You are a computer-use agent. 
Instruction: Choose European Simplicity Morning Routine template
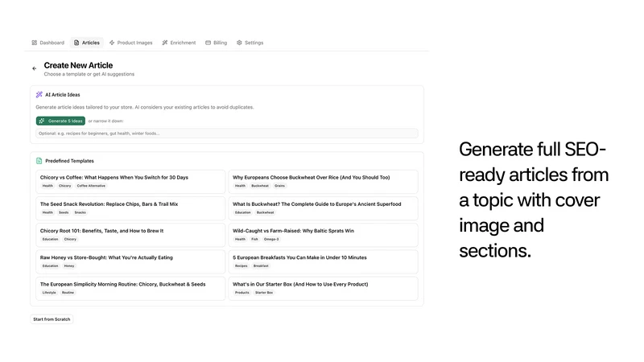pos(130,288)
